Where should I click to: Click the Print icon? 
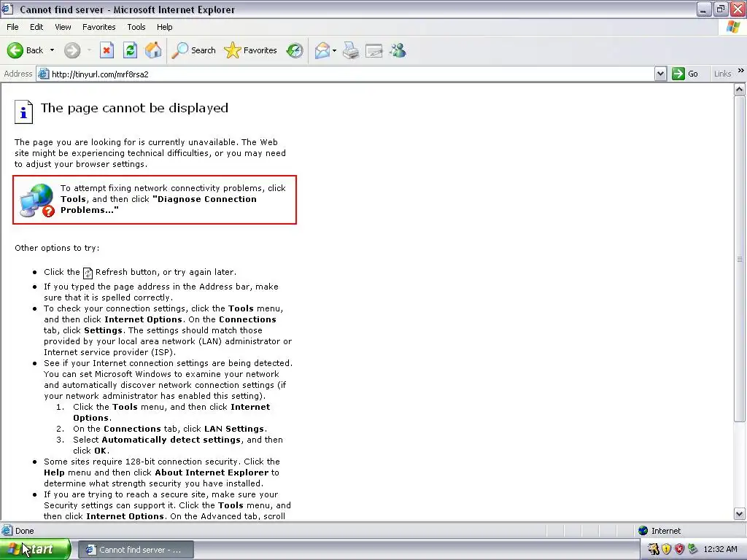351,50
